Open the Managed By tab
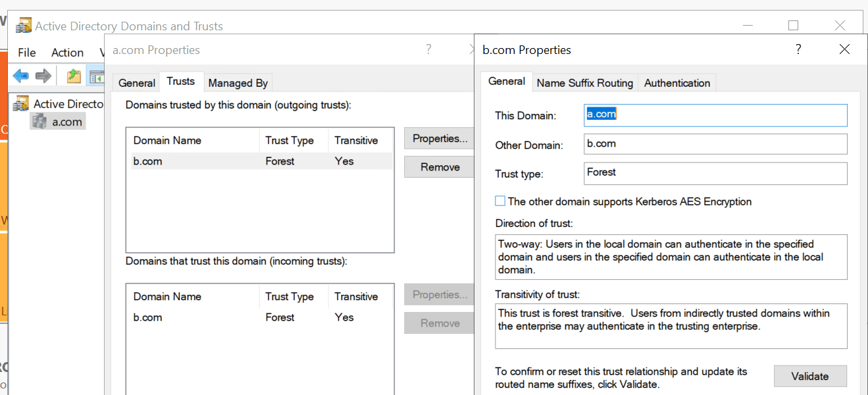The width and height of the screenshot is (868, 395). tap(238, 83)
